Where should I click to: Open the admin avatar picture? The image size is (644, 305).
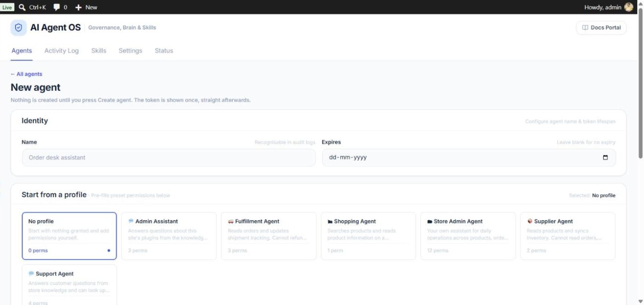(628, 7)
